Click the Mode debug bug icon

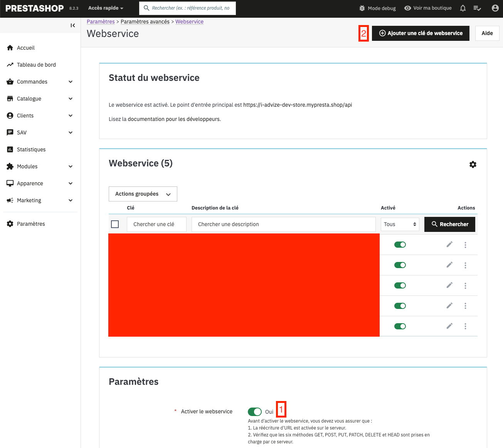(x=362, y=8)
